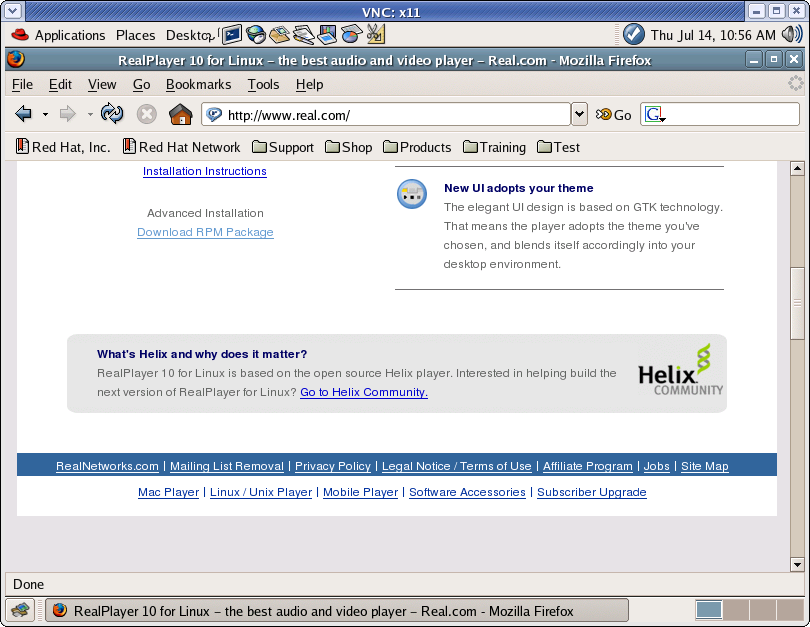The width and height of the screenshot is (810, 627).
Task: Launch the web browser globe icon in the panel
Action: point(256,35)
